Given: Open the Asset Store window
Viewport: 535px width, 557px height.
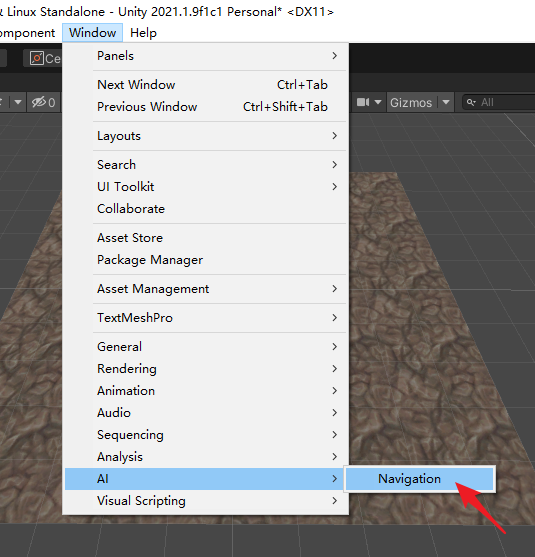Looking at the screenshot, I should (205, 238).
